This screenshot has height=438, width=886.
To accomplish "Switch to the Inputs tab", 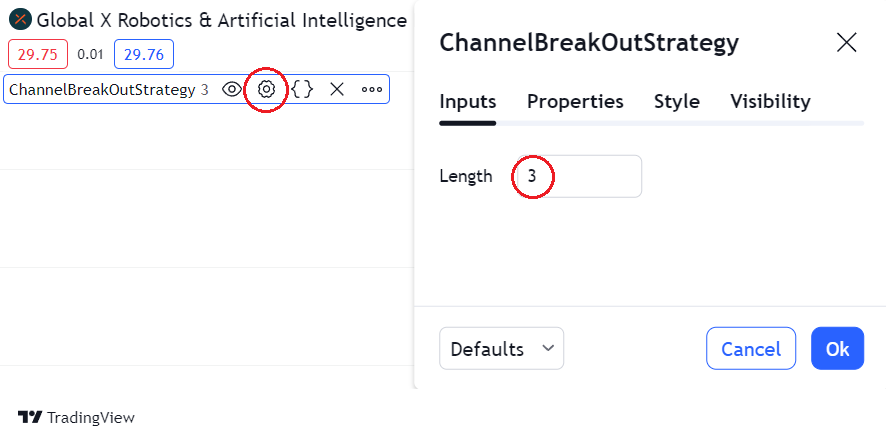I will click(x=468, y=101).
